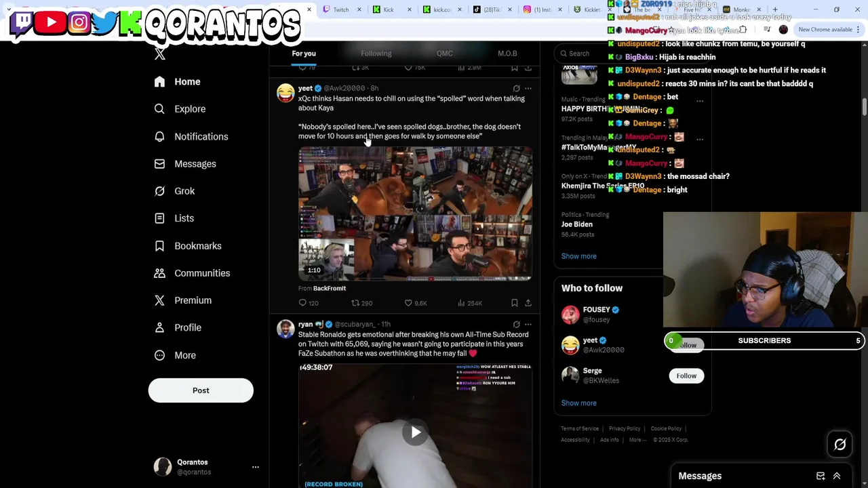The height and width of the screenshot is (488, 868).
Task: Follow Serge @BKWelles
Action: coord(686,375)
